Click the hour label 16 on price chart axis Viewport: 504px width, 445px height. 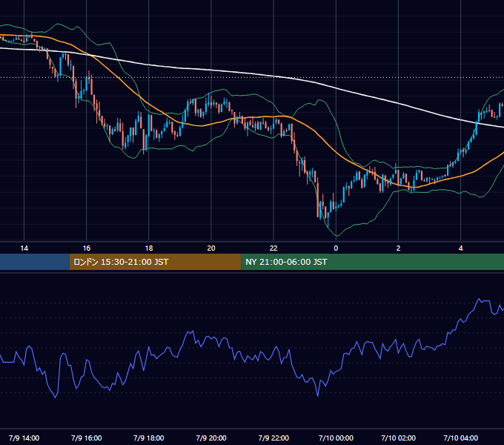point(87,248)
